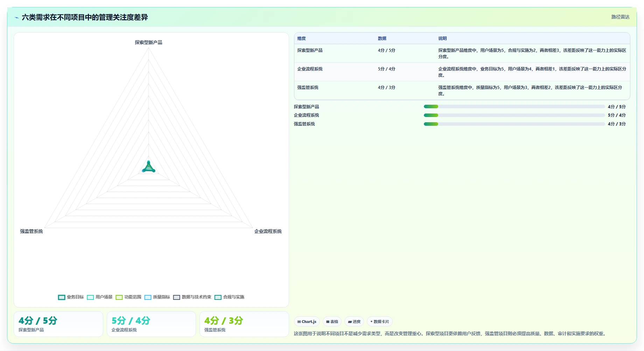Open the 4分 / 5分 探索型新产品 card
The image size is (644, 351).
(x=58, y=324)
